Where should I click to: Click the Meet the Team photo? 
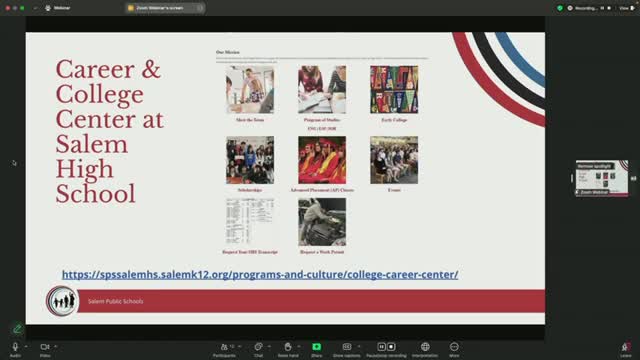[x=250, y=90]
